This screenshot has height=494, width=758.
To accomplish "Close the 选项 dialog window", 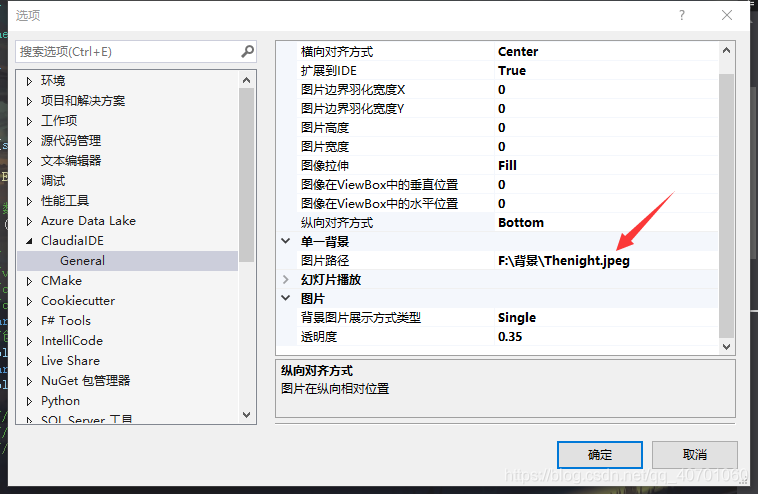I will pos(727,15).
